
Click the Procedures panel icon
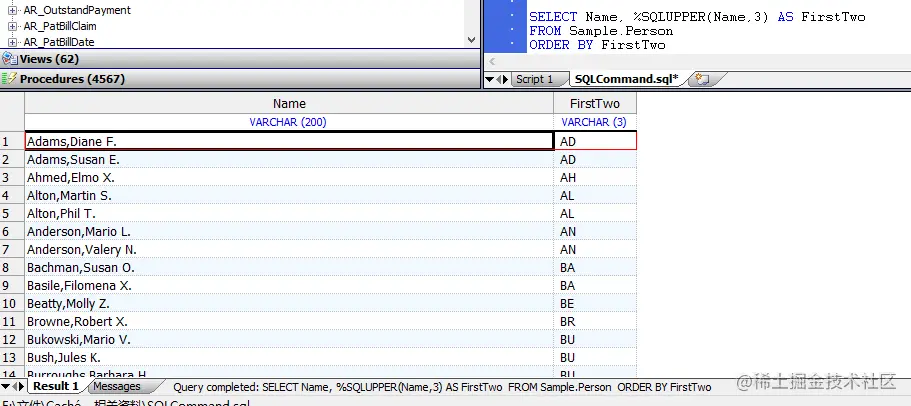(9, 79)
